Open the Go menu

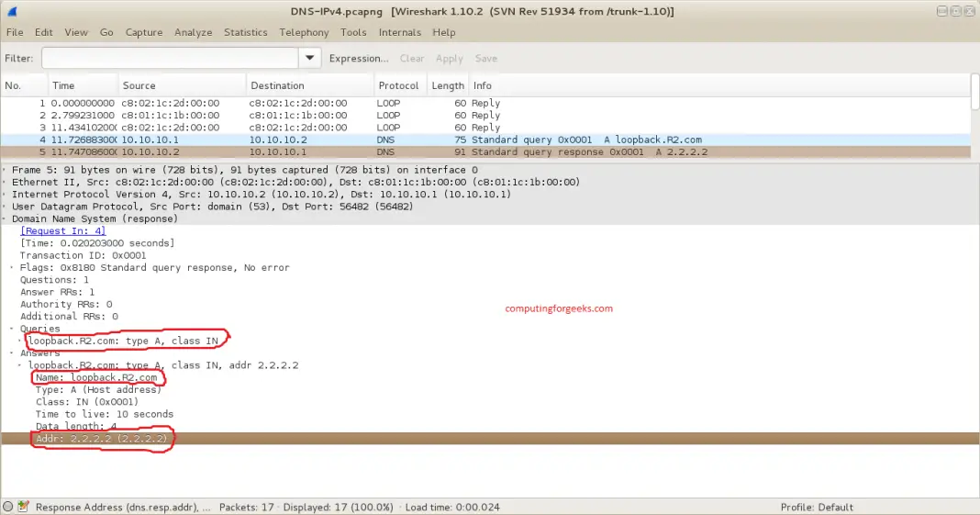click(x=106, y=32)
